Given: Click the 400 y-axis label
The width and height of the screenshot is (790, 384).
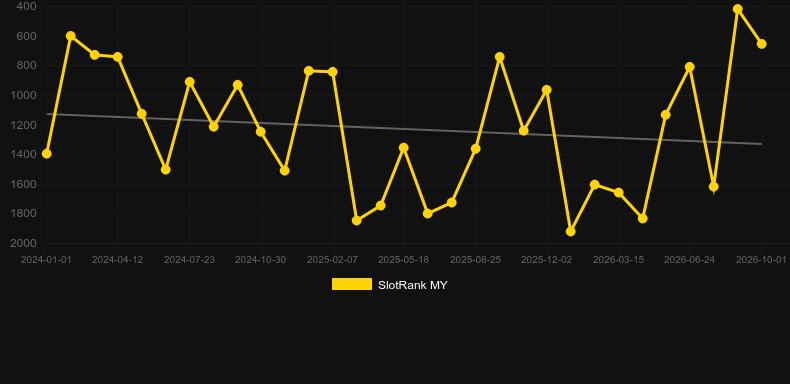Looking at the screenshot, I should [26, 7].
